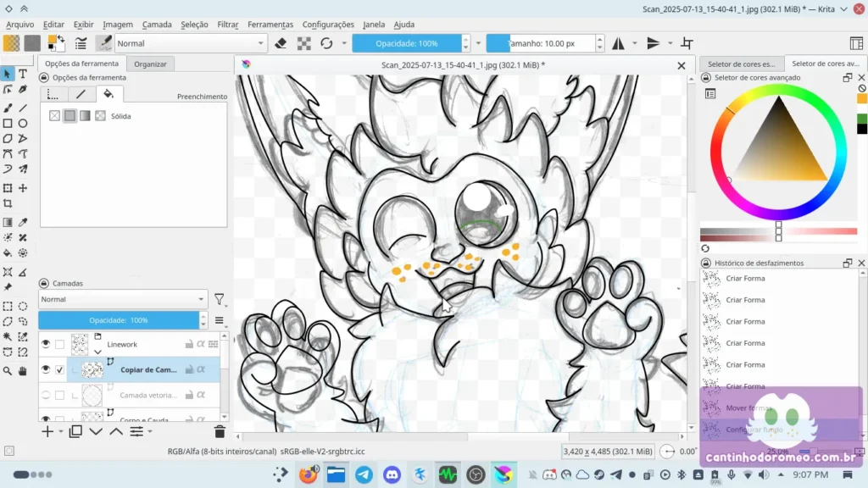Add a new layer
The width and height of the screenshot is (868, 488).
tap(47, 431)
